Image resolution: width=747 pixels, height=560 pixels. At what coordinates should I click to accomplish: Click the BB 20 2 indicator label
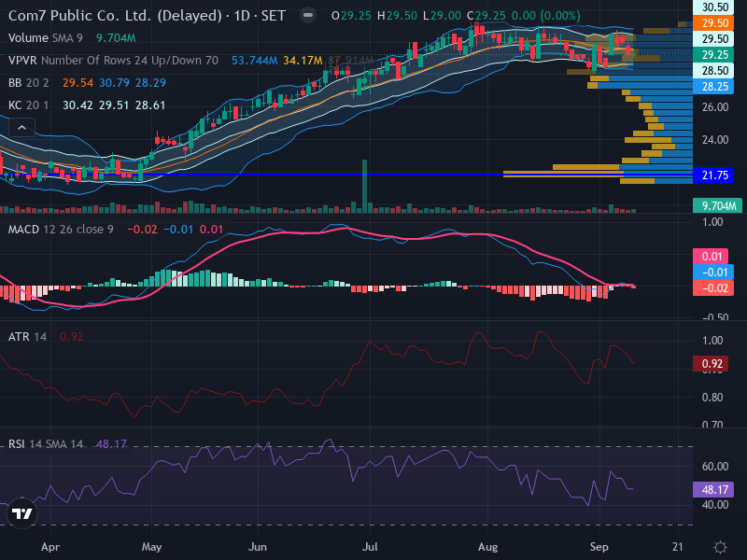pos(29,83)
